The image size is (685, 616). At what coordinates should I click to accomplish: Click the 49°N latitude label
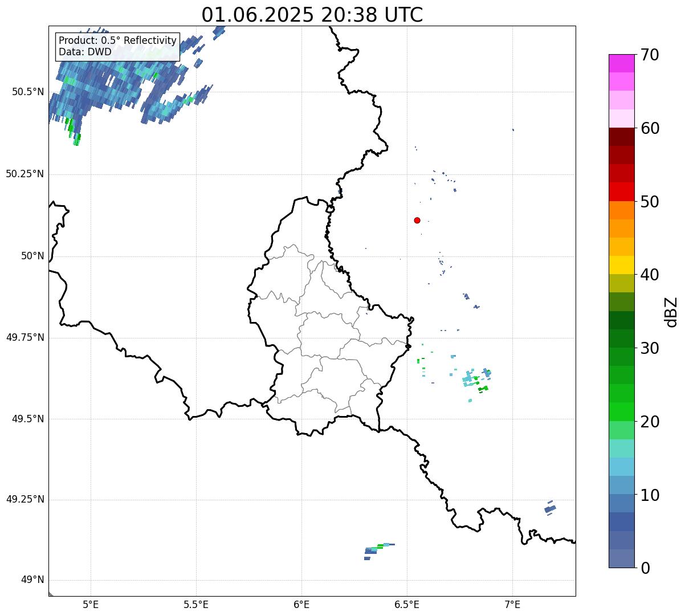[x=32, y=580]
